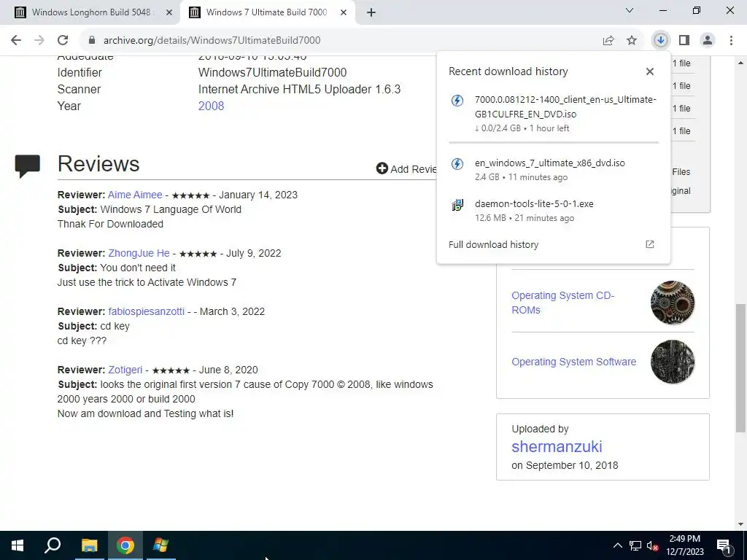Open en_windows_7_ultimate_x86_dvd.iso download entry

pos(554,169)
